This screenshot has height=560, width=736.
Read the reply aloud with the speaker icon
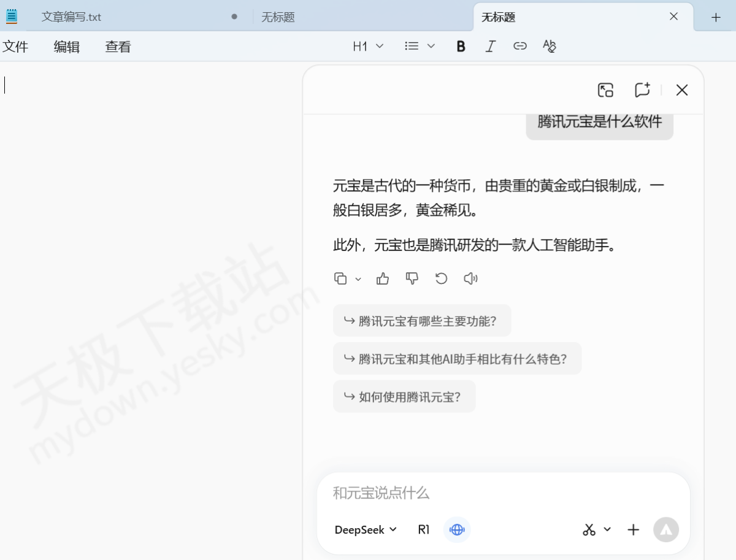pos(470,278)
